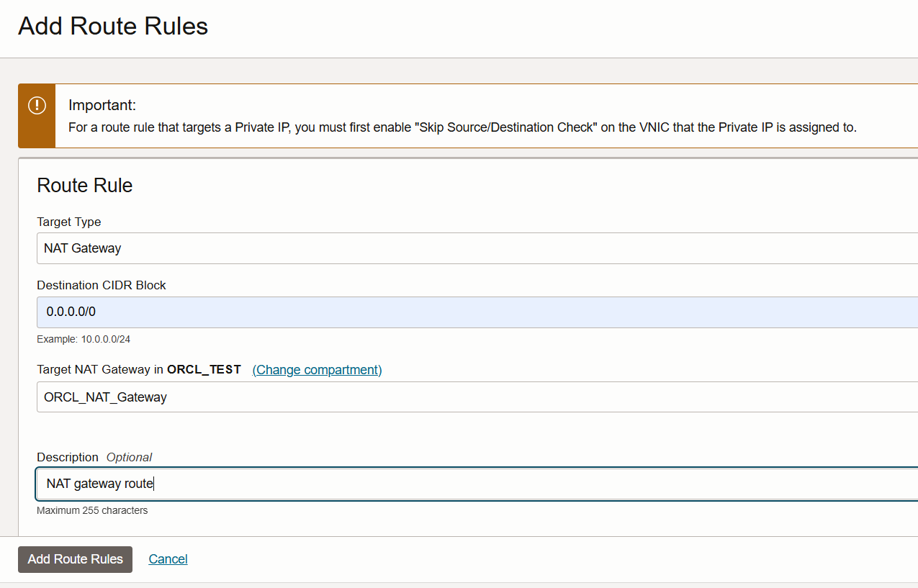Click the Destination CIDR Block field
Viewport: 918px width, 588px height.
(475, 312)
